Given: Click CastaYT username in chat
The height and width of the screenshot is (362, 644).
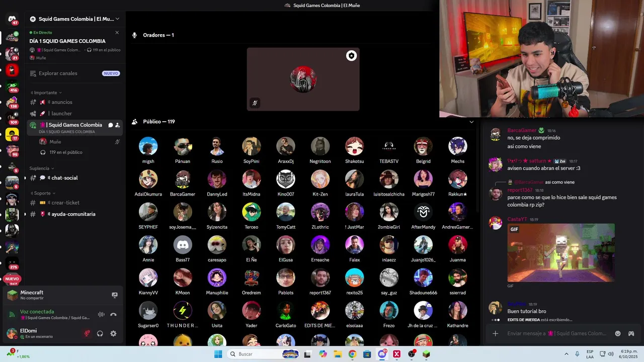Looking at the screenshot, I should 517,220.
